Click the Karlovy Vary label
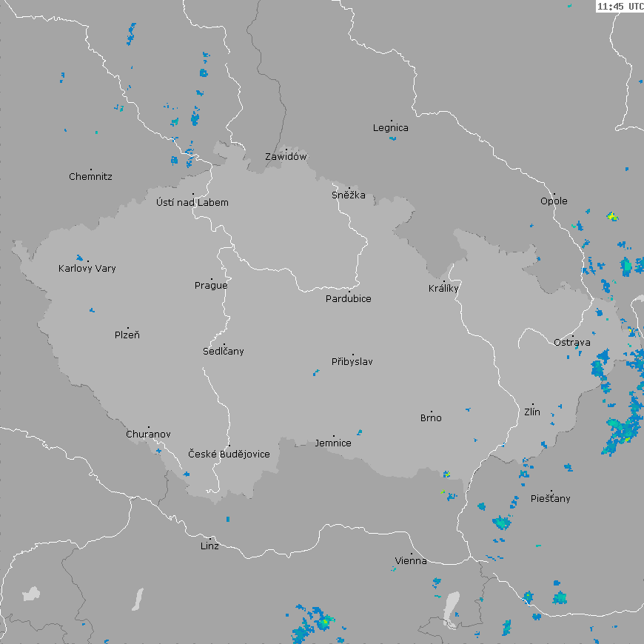The height and width of the screenshot is (644, 644). click(x=87, y=269)
